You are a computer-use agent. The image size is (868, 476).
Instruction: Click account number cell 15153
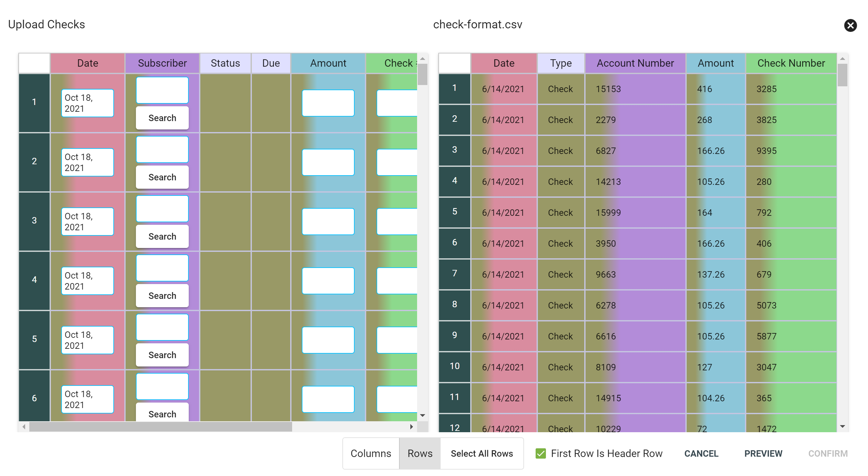[635, 89]
